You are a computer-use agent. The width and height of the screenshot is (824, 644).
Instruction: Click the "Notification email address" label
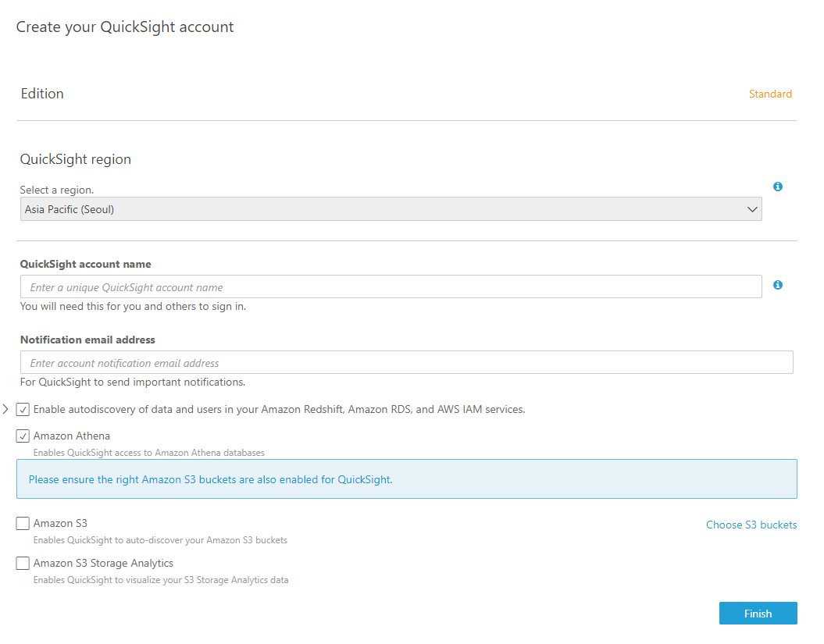click(x=87, y=340)
